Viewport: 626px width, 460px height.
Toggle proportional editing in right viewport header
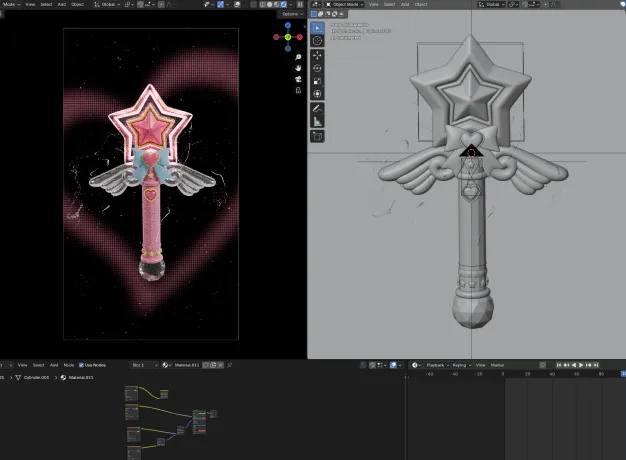(x=546, y=4)
